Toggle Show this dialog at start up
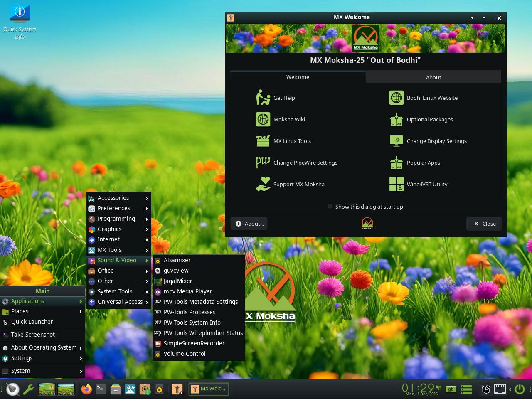The height and width of the screenshot is (399, 532). pos(330,207)
